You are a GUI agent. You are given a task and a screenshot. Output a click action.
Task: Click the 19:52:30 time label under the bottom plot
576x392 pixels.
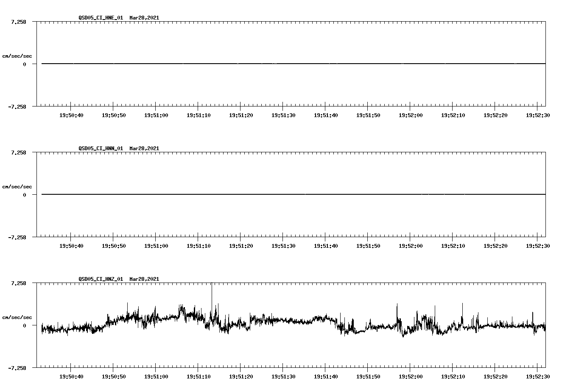pos(538,376)
